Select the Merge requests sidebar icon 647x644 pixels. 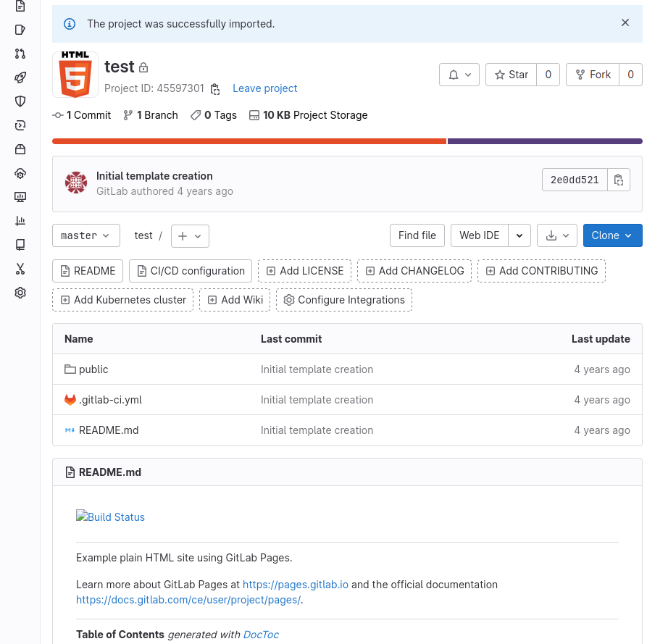point(20,53)
